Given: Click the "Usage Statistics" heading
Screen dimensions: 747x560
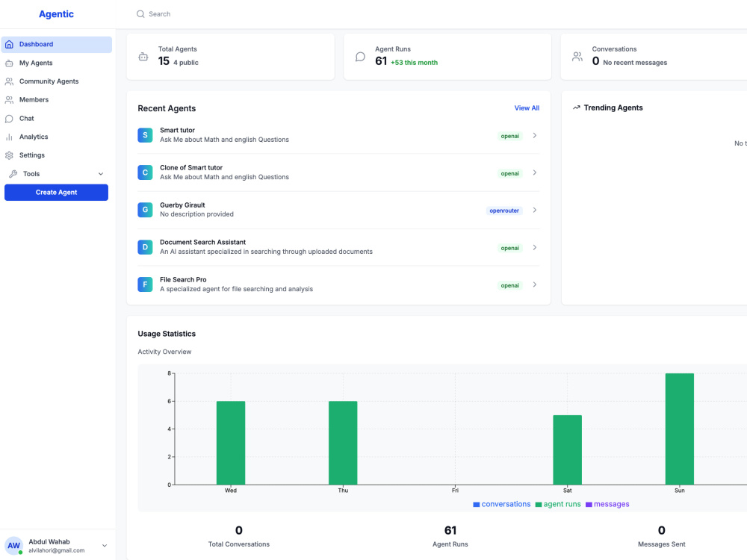Looking at the screenshot, I should click(167, 334).
